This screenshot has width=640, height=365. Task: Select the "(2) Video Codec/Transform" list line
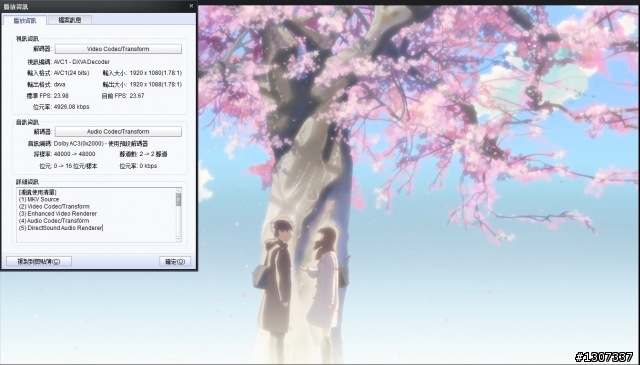click(54, 207)
